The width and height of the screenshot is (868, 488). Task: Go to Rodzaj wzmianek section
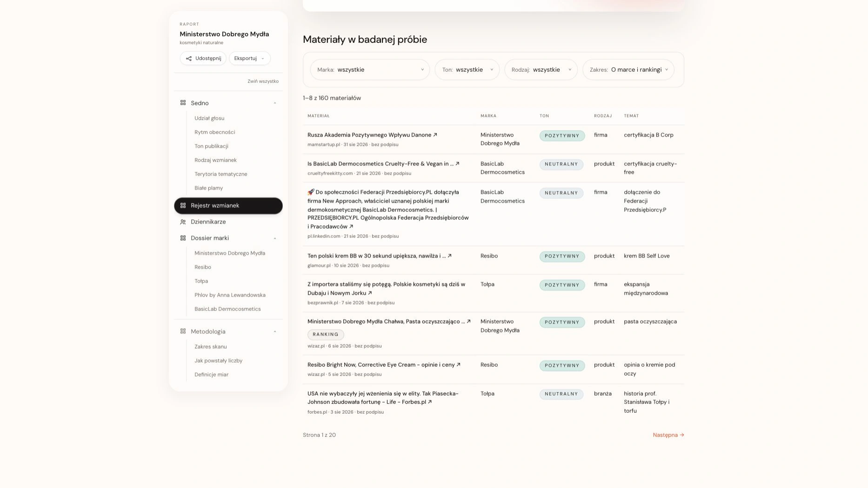click(x=215, y=160)
